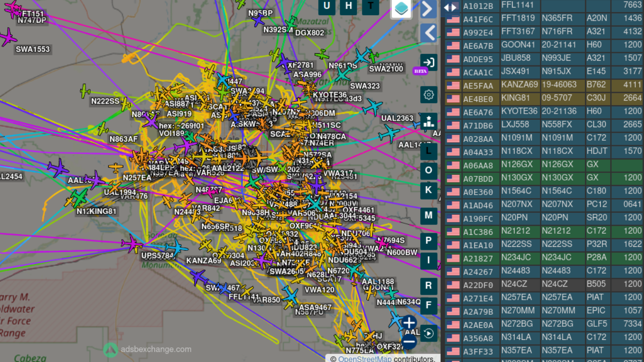Click the F follow button
This screenshot has width=644, height=362.
tap(429, 305)
